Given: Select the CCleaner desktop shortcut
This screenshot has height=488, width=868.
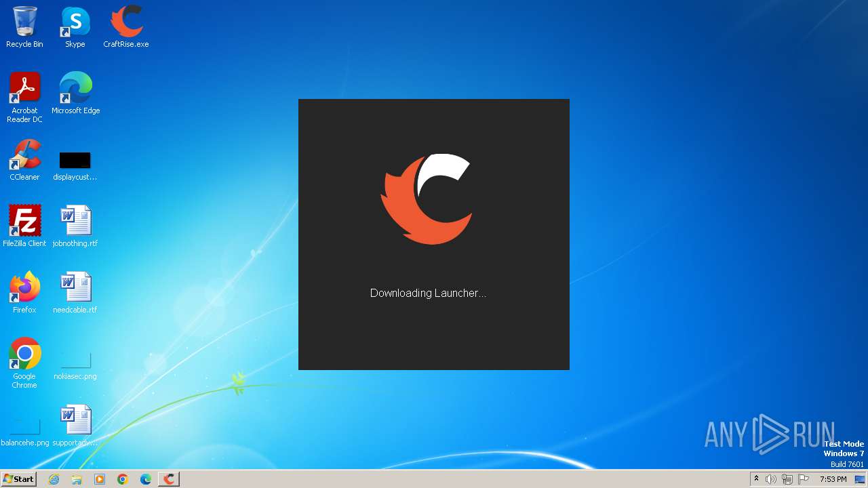Looking at the screenshot, I should [24, 160].
